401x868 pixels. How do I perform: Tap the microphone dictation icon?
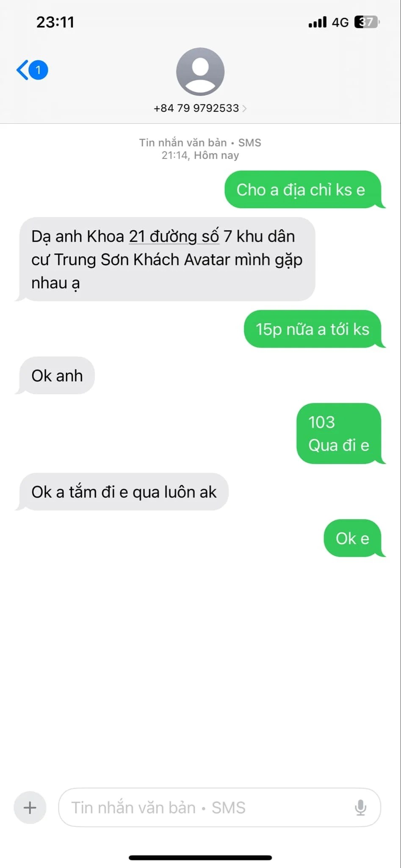coord(360,807)
